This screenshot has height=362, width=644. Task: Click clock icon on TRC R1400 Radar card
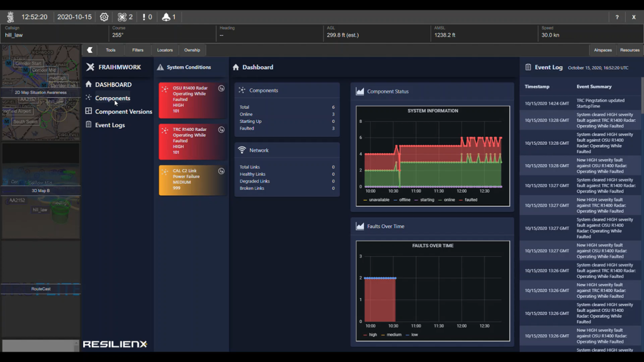221,130
